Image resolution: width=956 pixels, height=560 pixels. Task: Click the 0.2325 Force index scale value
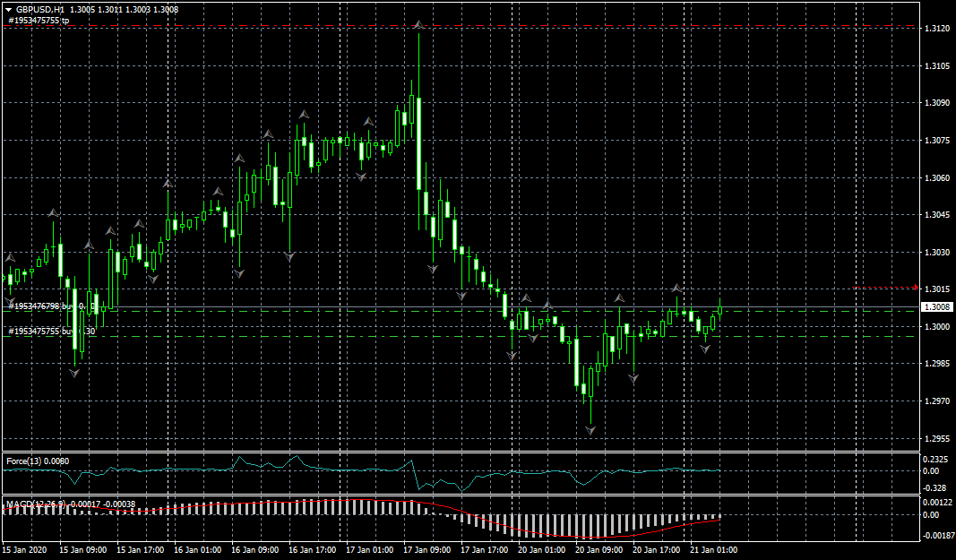(936, 459)
